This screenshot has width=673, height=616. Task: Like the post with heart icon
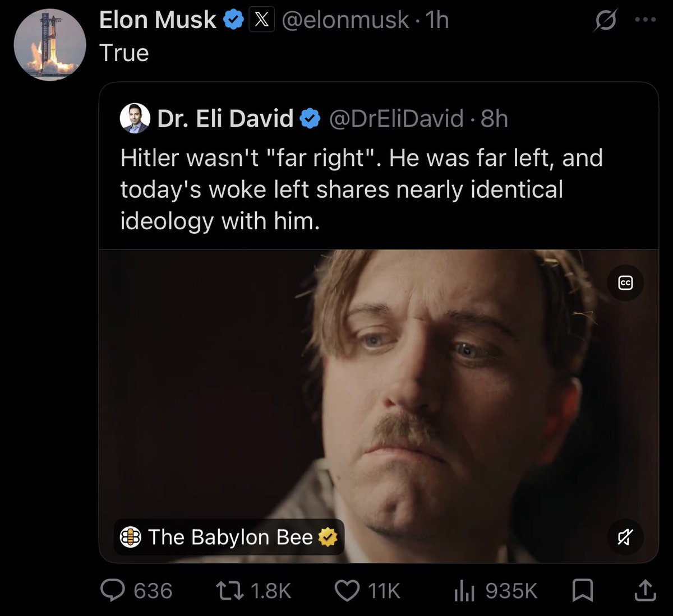[347, 590]
